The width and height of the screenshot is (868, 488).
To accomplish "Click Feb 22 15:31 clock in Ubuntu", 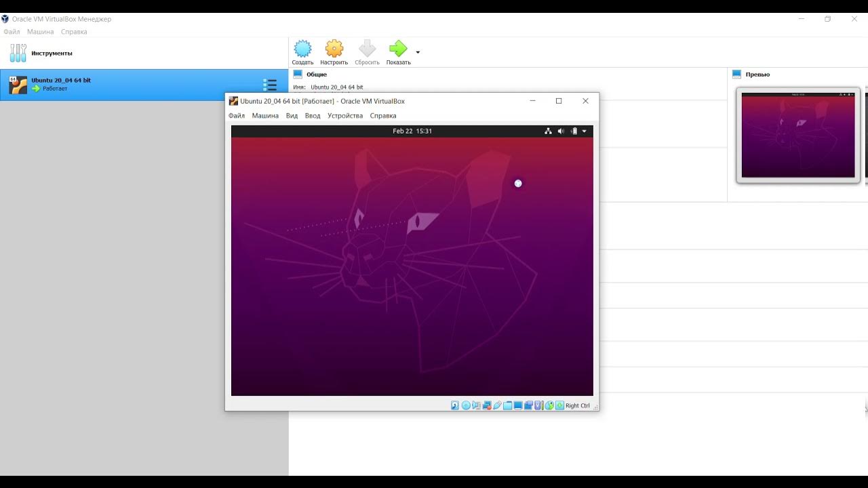I will [x=412, y=131].
